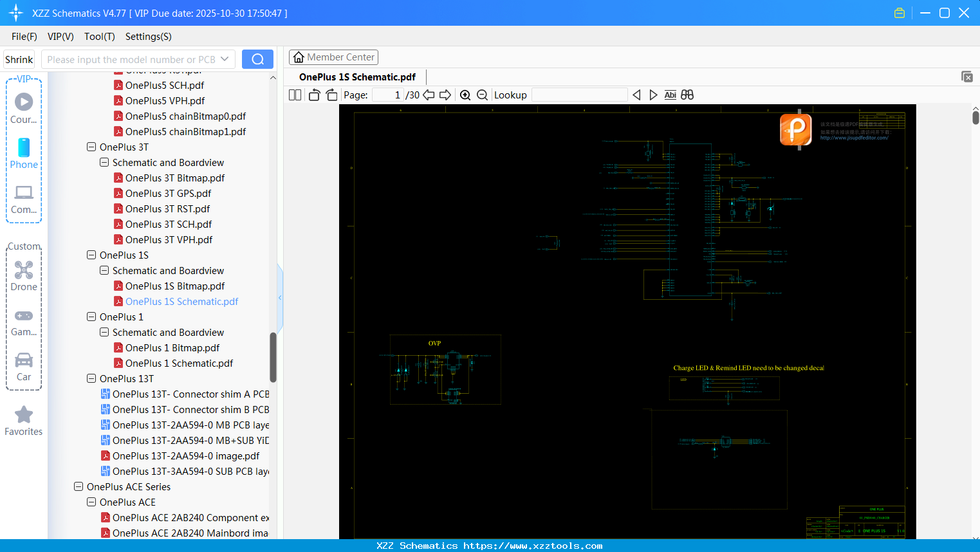Viewport: 980px width, 552px height.
Task: Open OnePlus 3T GPS.pdf from the tree
Action: (x=169, y=193)
